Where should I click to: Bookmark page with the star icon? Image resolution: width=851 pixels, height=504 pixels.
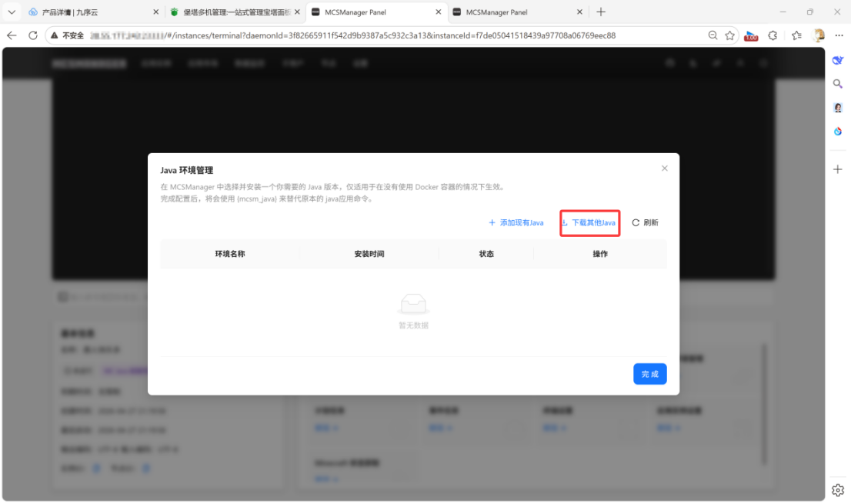(730, 35)
